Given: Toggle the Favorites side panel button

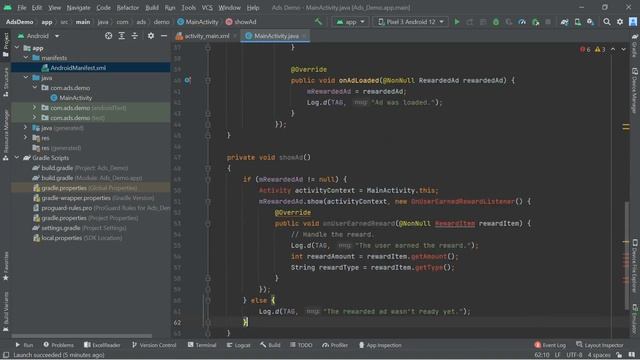Looking at the screenshot, I should click(6, 266).
